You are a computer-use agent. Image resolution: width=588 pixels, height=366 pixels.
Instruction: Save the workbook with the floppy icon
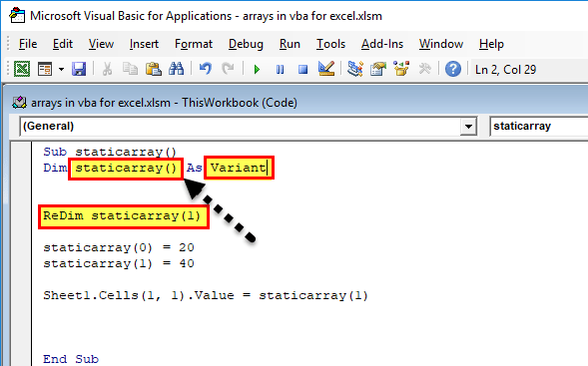[79, 69]
